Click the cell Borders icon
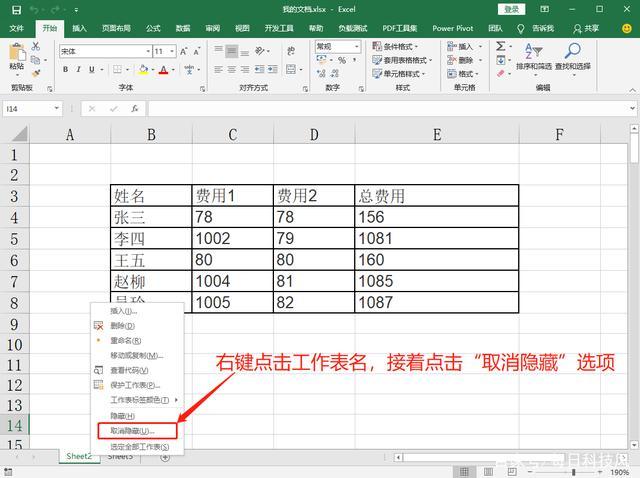640x478 pixels. 117,69
